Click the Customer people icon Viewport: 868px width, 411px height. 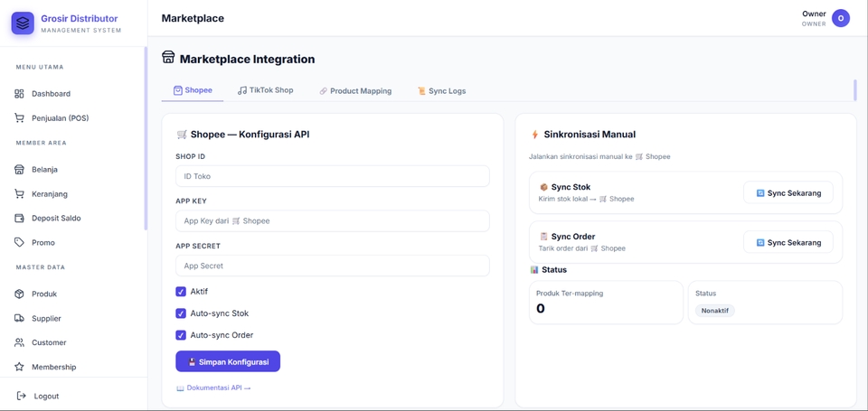[x=19, y=342]
